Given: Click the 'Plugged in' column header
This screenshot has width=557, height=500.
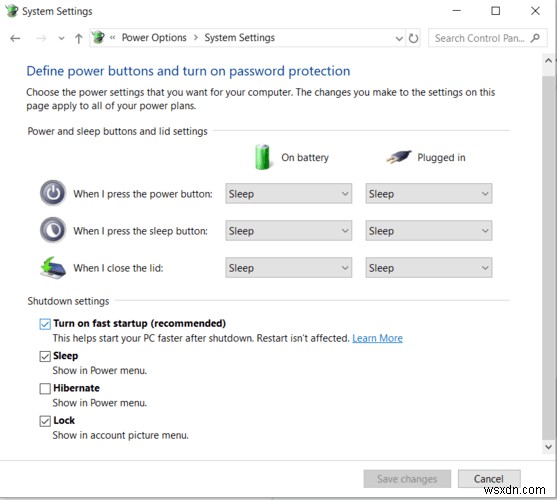Looking at the screenshot, I should pyautogui.click(x=441, y=157).
